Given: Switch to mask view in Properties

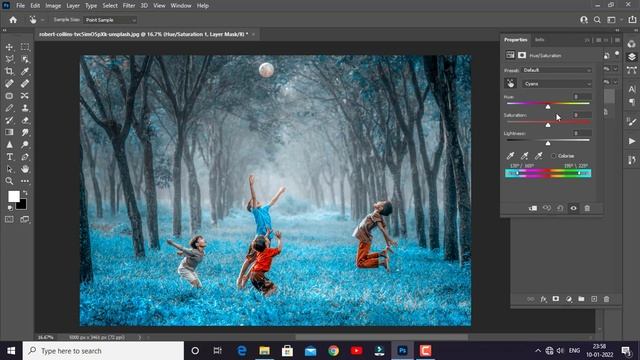Looking at the screenshot, I should coord(522,55).
